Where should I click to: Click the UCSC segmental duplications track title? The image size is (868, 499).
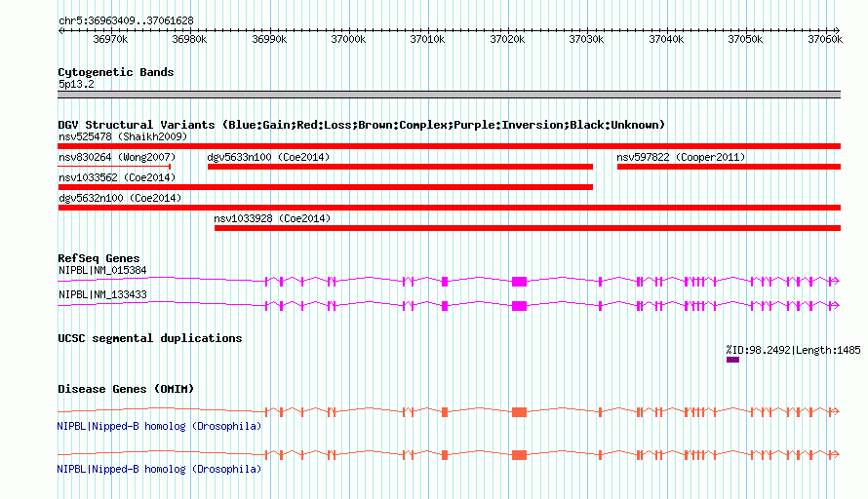coord(150,338)
